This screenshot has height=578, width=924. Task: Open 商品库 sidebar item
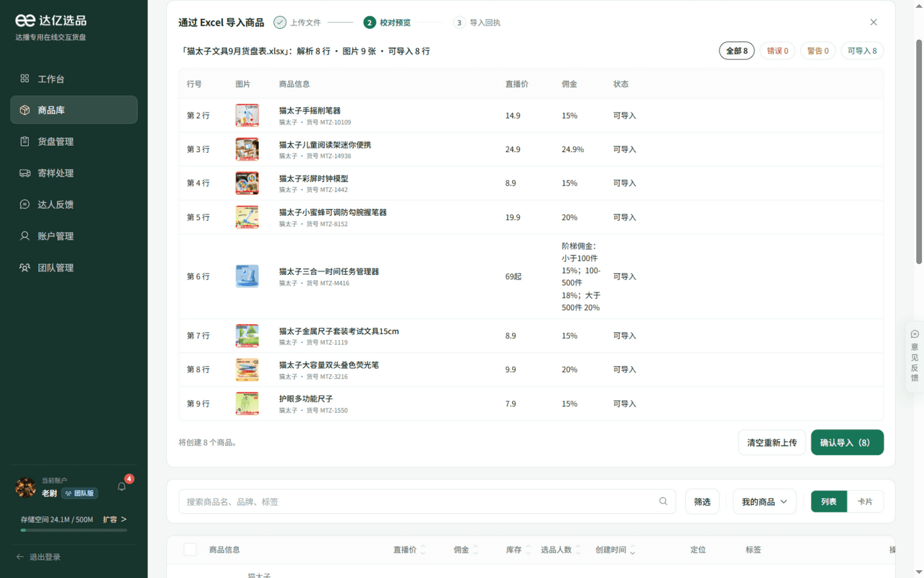click(74, 110)
